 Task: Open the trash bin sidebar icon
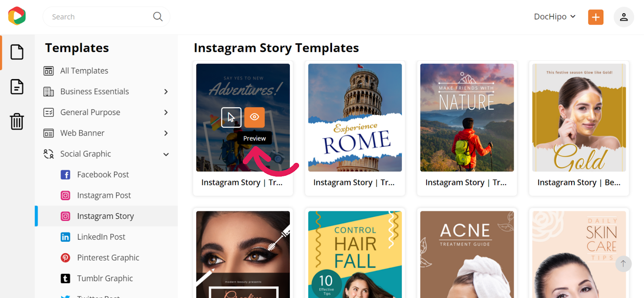coord(17,121)
